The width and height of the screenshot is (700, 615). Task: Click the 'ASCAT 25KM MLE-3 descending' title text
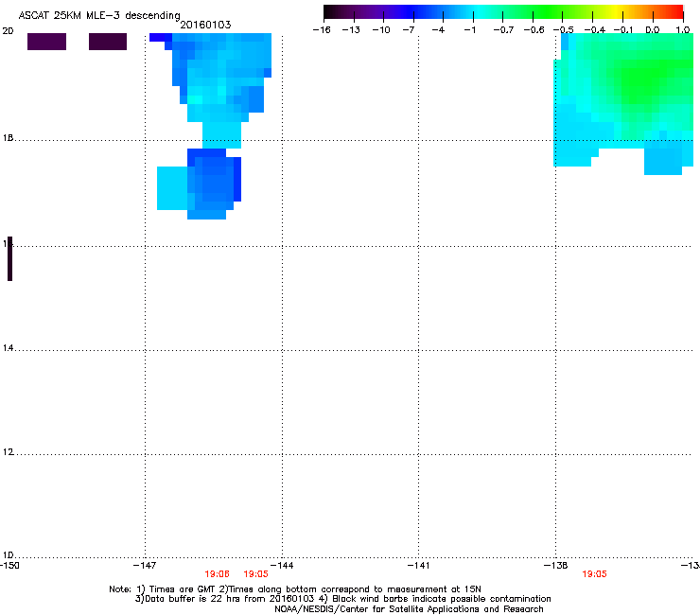click(99, 15)
